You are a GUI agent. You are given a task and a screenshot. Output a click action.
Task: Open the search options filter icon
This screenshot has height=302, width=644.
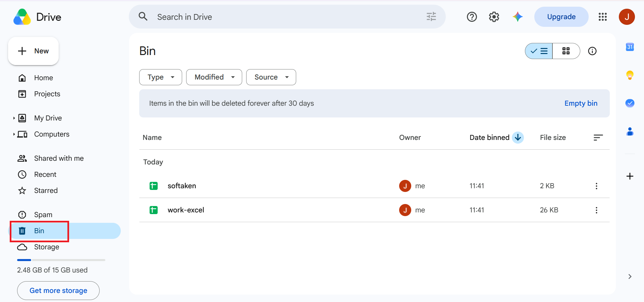coord(431,17)
